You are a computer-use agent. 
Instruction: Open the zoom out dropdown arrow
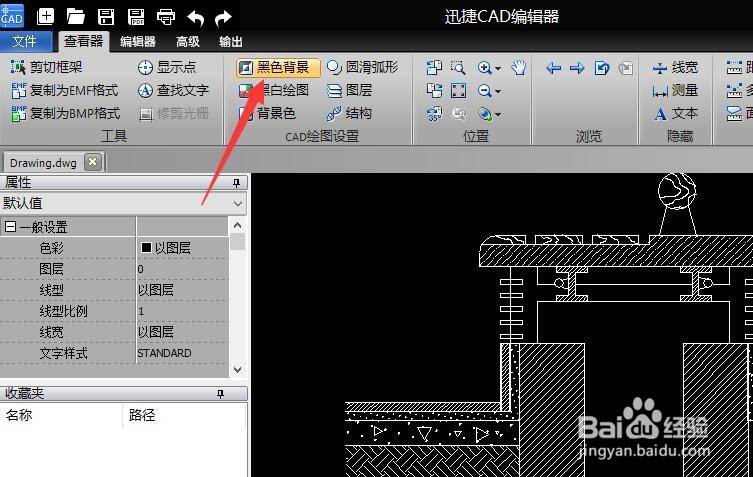click(498, 92)
